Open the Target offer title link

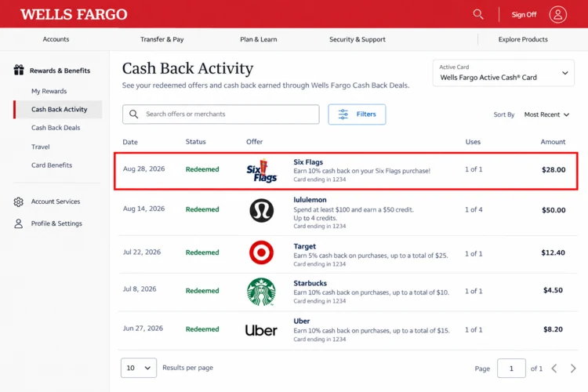304,246
